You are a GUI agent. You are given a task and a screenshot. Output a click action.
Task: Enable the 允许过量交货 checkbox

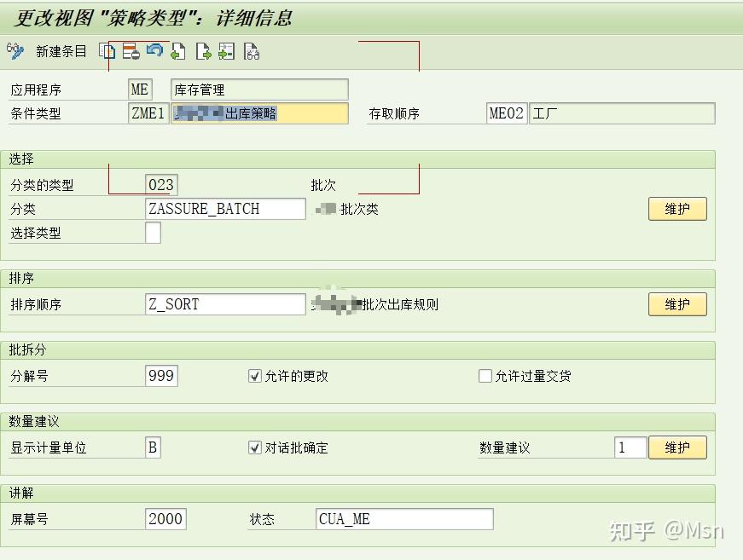click(x=485, y=375)
